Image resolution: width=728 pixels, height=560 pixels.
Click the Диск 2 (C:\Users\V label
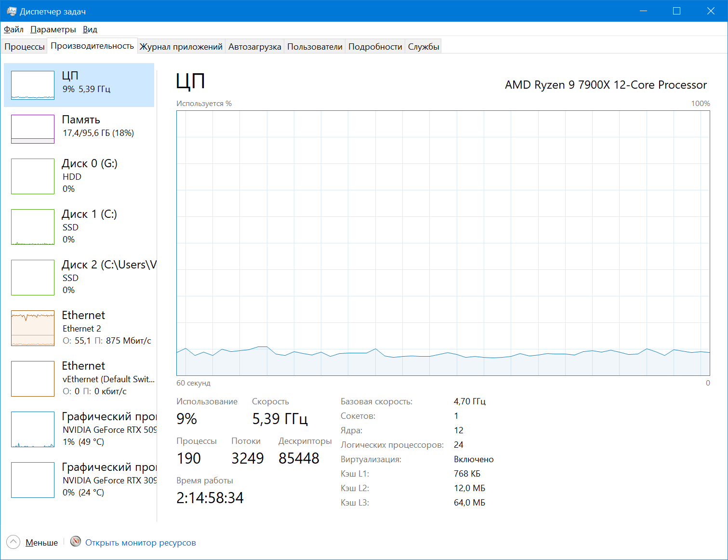click(109, 265)
